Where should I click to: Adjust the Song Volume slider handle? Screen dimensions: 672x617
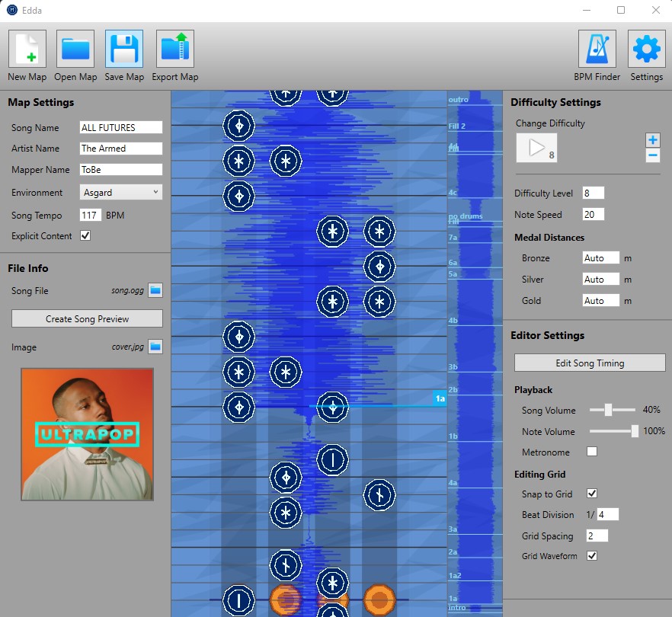click(x=608, y=410)
